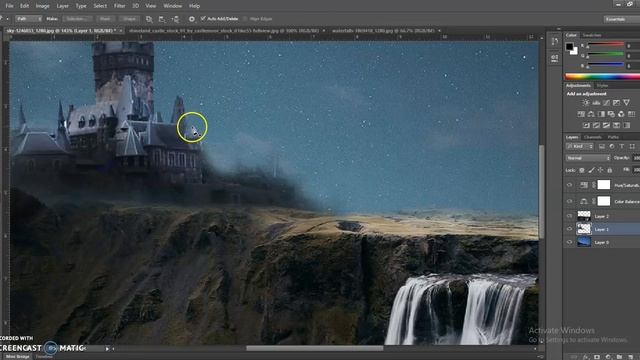Open the Normal blend mode dropdown

[588, 158]
